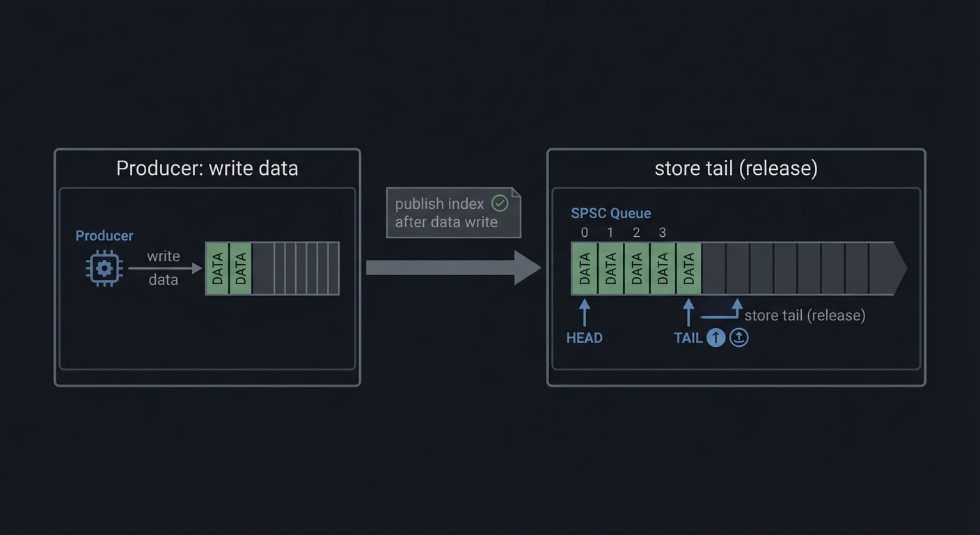Click the publish index after data write note
The height and width of the screenshot is (535, 980).
(x=445, y=212)
